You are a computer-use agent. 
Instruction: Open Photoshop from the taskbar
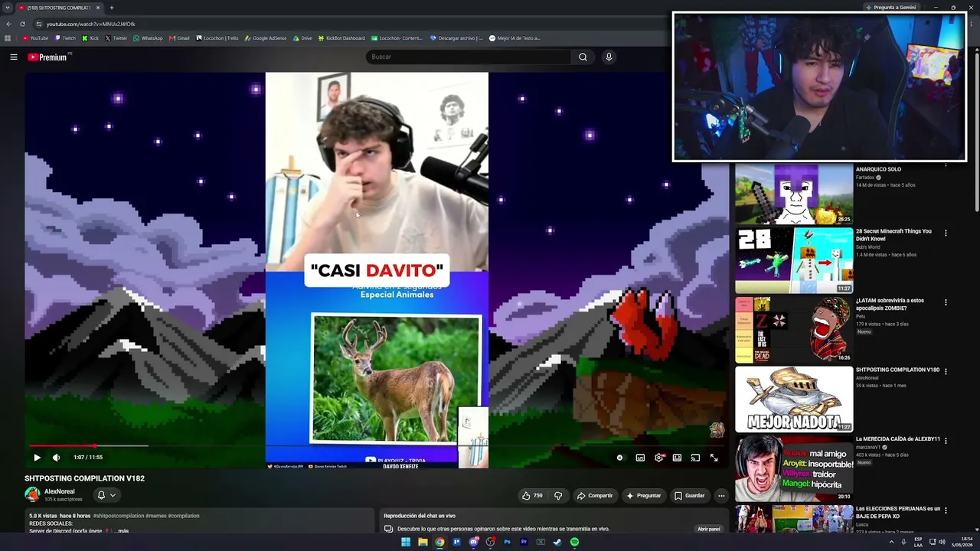[x=507, y=542]
